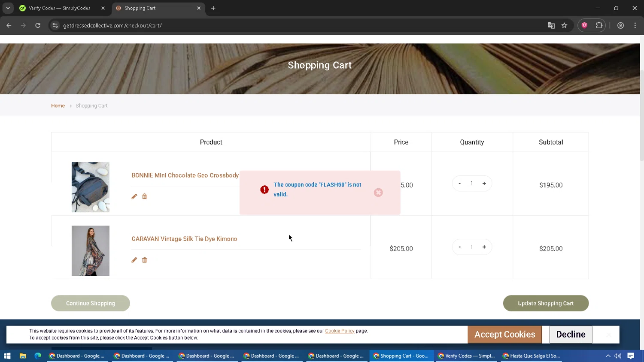644x362 pixels.
Task: Open File Explorer from the taskbar
Action: pyautogui.click(x=23, y=356)
